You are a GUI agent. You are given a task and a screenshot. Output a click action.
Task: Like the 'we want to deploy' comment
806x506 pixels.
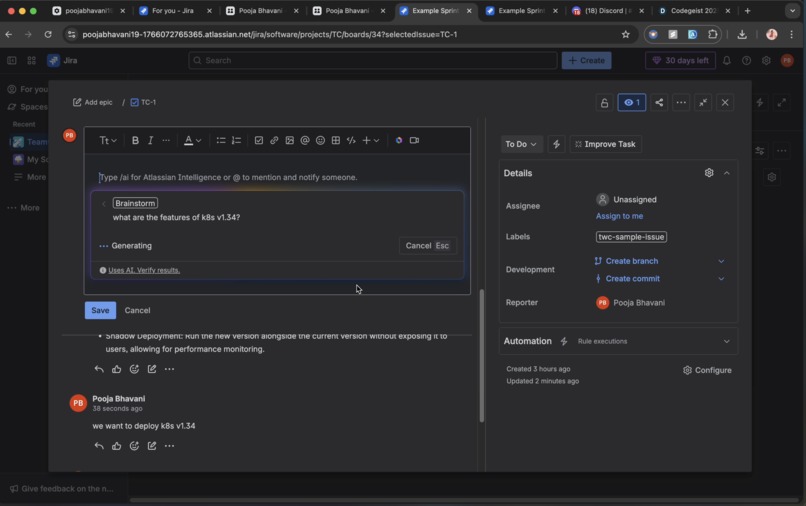[117, 446]
